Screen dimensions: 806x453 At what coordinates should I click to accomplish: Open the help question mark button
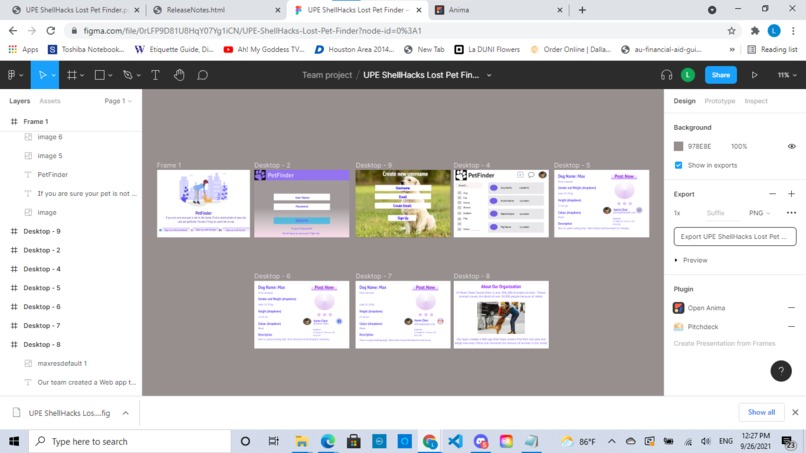(781, 371)
